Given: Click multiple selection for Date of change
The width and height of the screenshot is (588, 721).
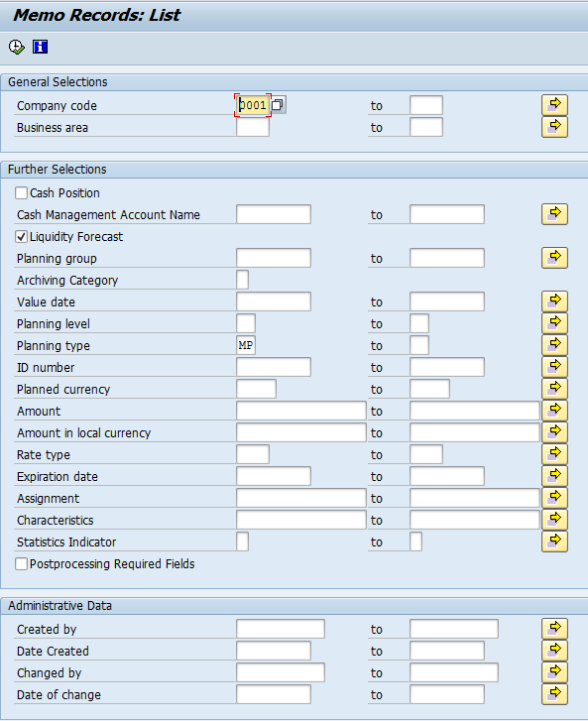Looking at the screenshot, I should pos(554,694).
